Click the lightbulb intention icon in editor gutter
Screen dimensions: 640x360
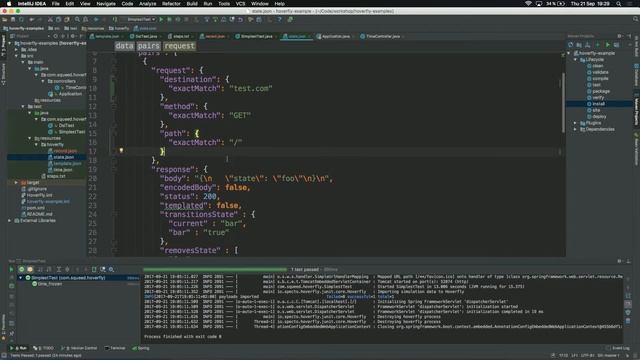[121, 151]
